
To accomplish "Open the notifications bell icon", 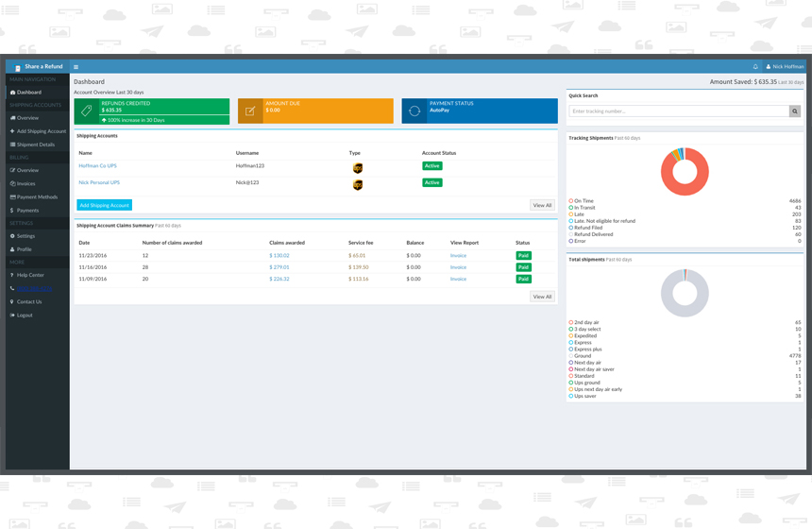I will (755, 67).
